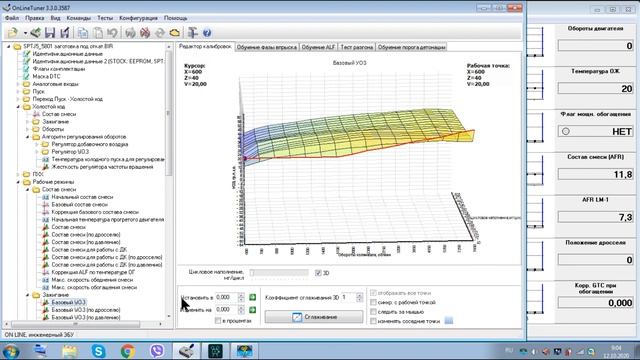Viewport: 640px width, 360px height.
Task: Click the paste clipboard icon in toolbar
Action: click(x=98, y=33)
